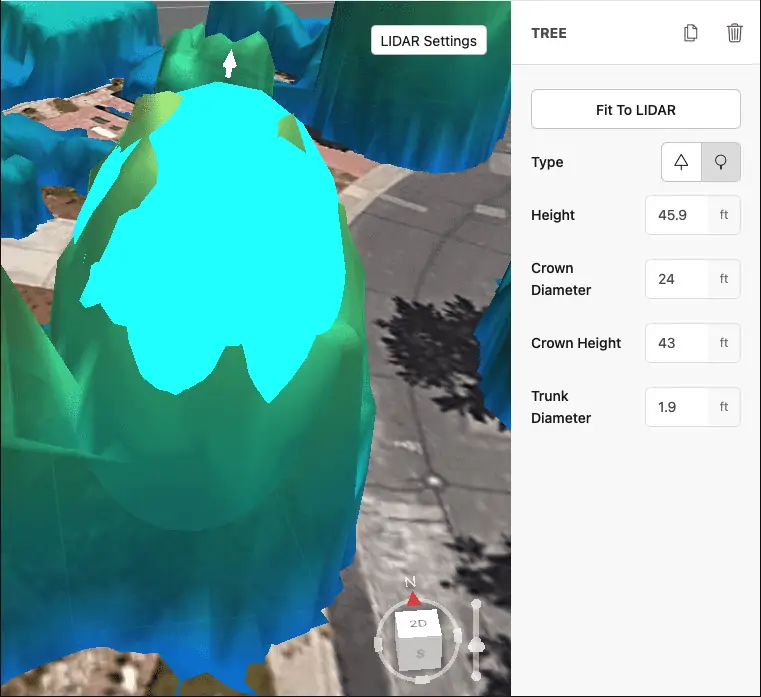Edit the Crown Diameter value field
Image resolution: width=761 pixels, height=697 pixels.
[677, 279]
